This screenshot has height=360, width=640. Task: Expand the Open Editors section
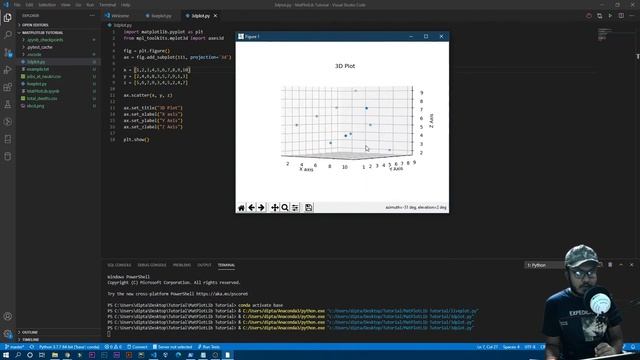(35, 25)
